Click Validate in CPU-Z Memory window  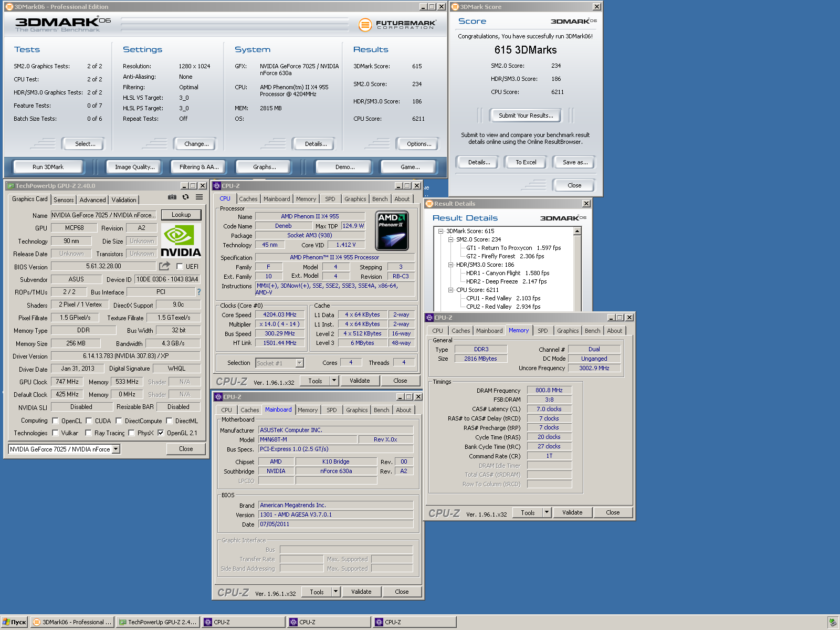point(572,512)
